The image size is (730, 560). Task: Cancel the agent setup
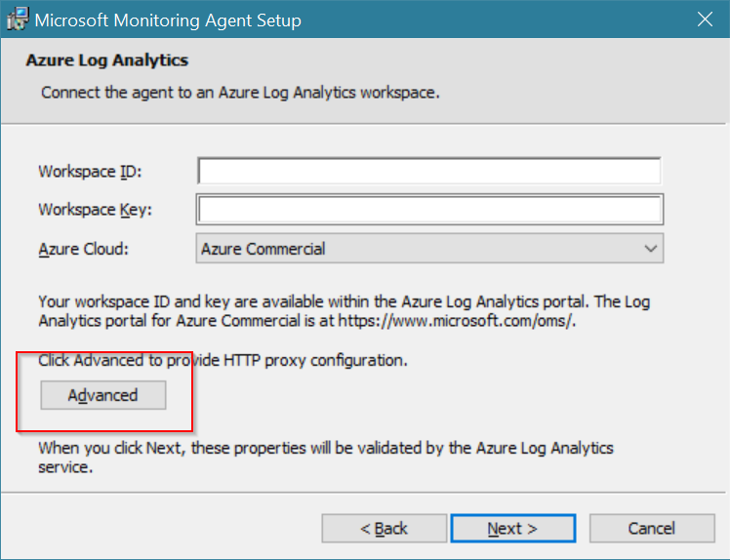tap(651, 529)
